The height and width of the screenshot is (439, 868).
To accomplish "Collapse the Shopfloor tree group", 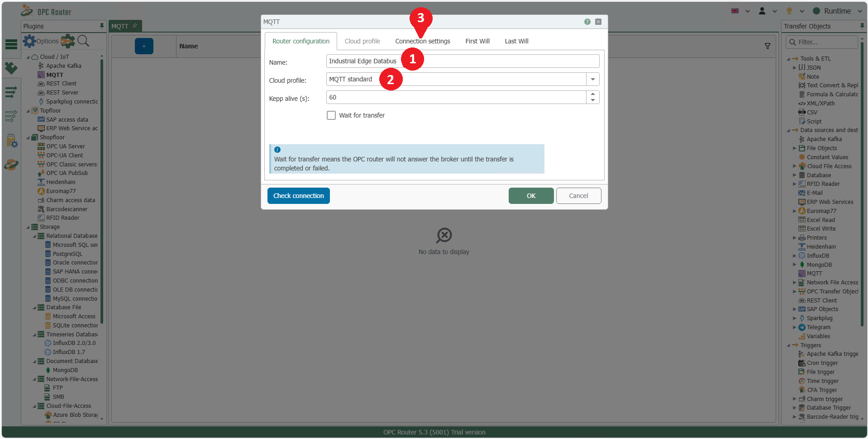I will pyautogui.click(x=28, y=137).
